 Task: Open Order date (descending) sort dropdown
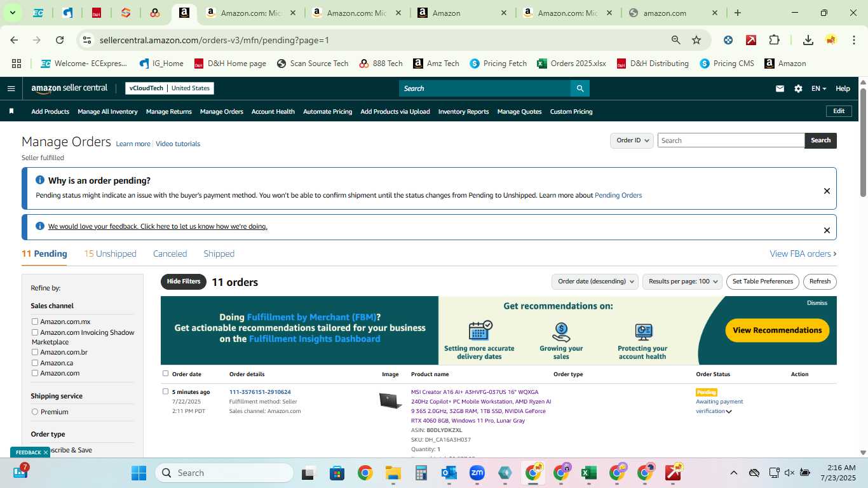click(x=595, y=281)
